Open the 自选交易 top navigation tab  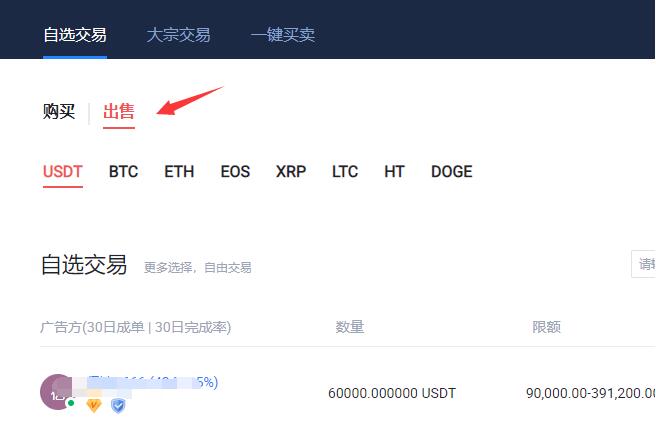tap(75, 35)
